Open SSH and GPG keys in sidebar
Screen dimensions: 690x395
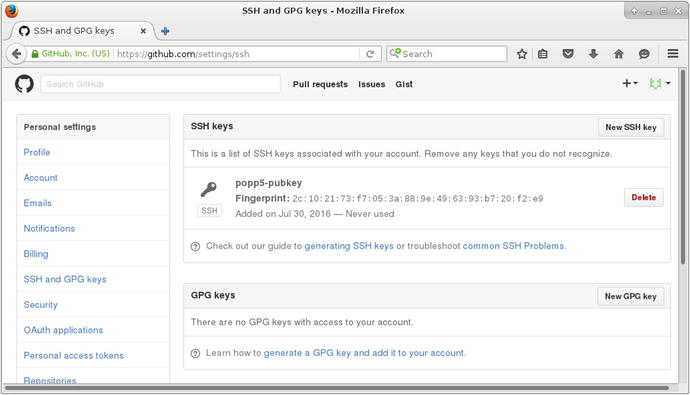(x=65, y=279)
